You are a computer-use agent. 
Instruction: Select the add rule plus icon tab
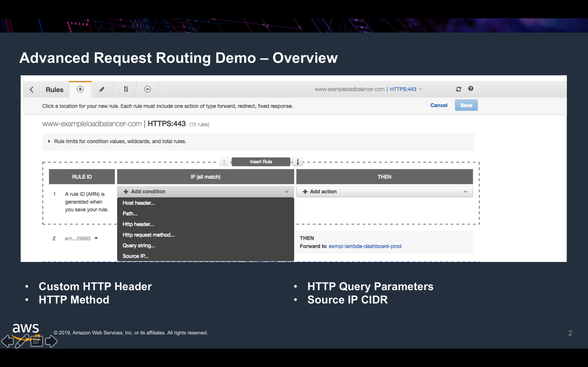[x=80, y=89]
